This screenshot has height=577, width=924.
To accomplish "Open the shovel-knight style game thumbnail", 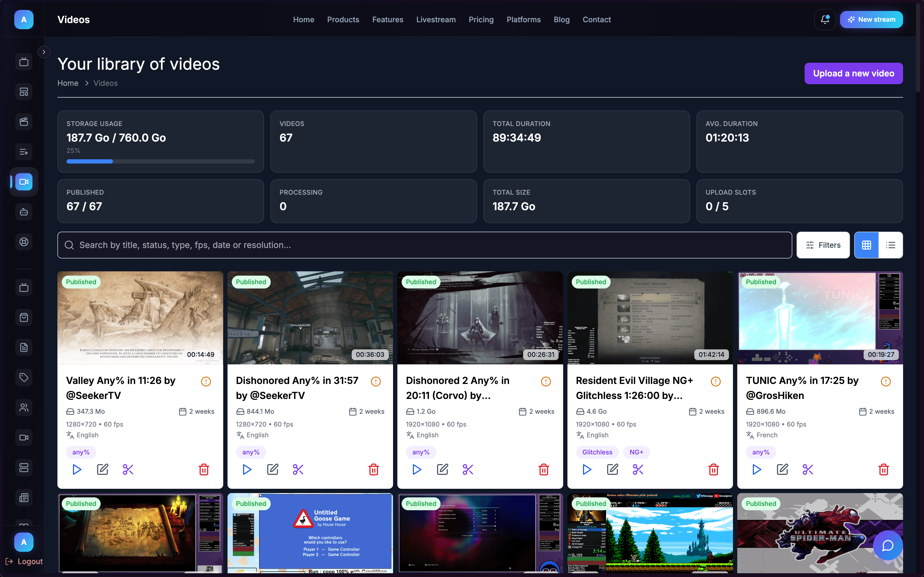I will click(x=650, y=533).
